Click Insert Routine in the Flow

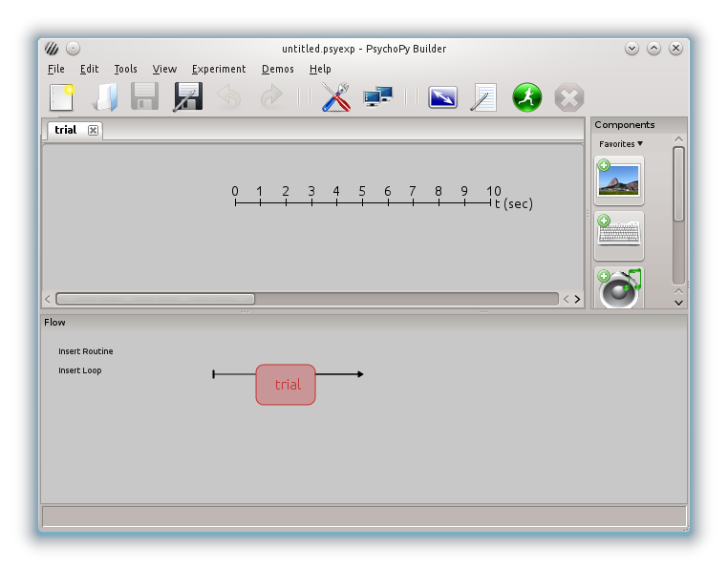coord(85,351)
